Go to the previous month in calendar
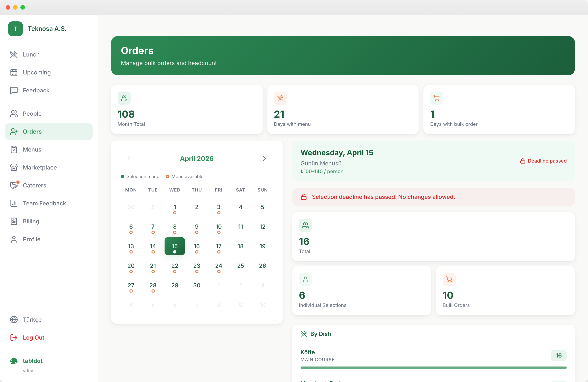The image size is (588, 382). coord(129,158)
